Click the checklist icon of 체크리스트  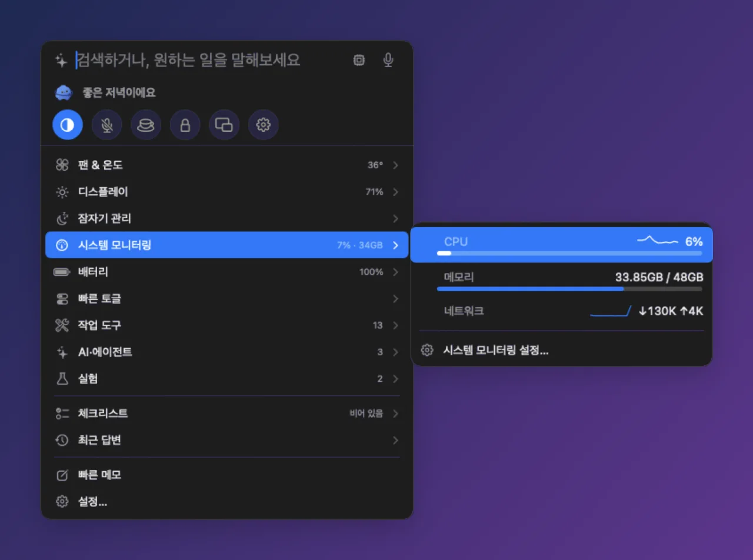point(62,414)
